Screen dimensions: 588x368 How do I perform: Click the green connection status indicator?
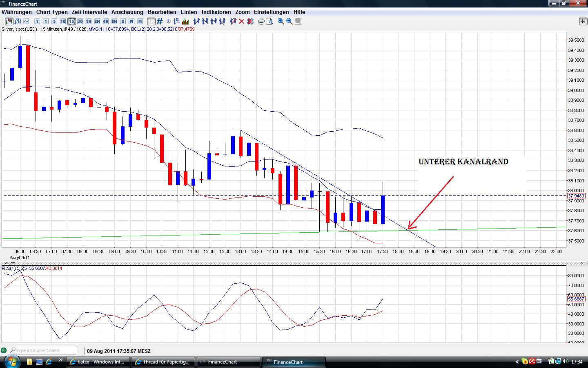[4, 350]
